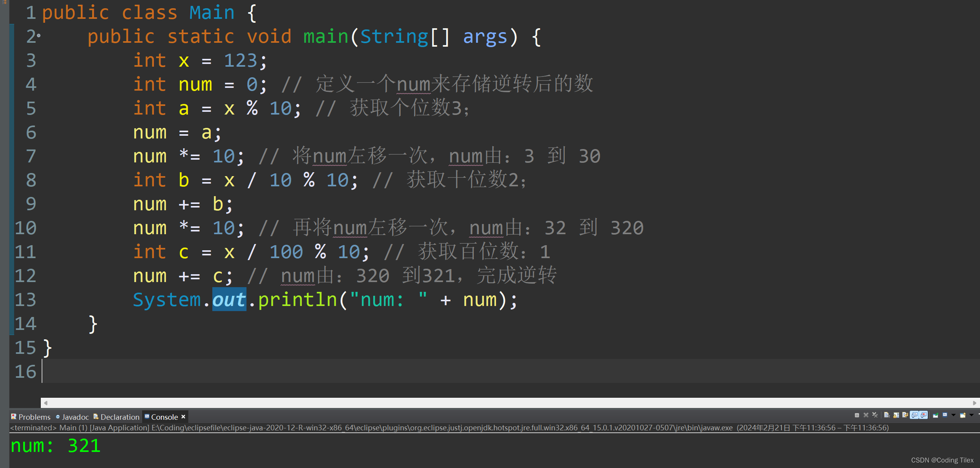The width and height of the screenshot is (980, 468).
Task: Click the Open Console icon
Action: point(963,415)
